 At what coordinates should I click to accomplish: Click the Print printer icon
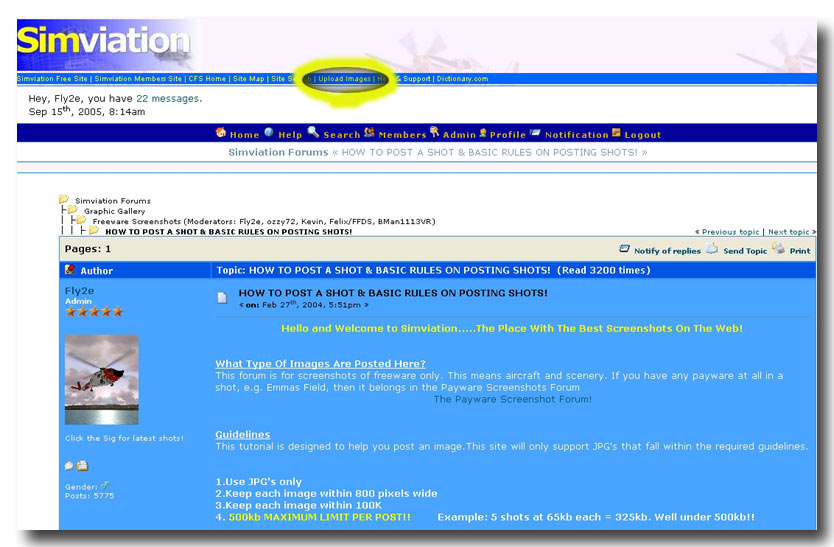[x=778, y=247]
